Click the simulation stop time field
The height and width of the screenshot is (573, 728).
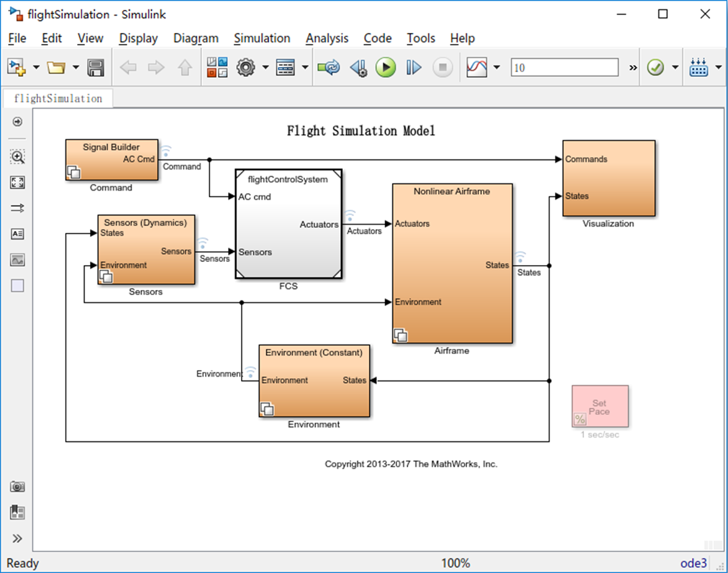(564, 68)
